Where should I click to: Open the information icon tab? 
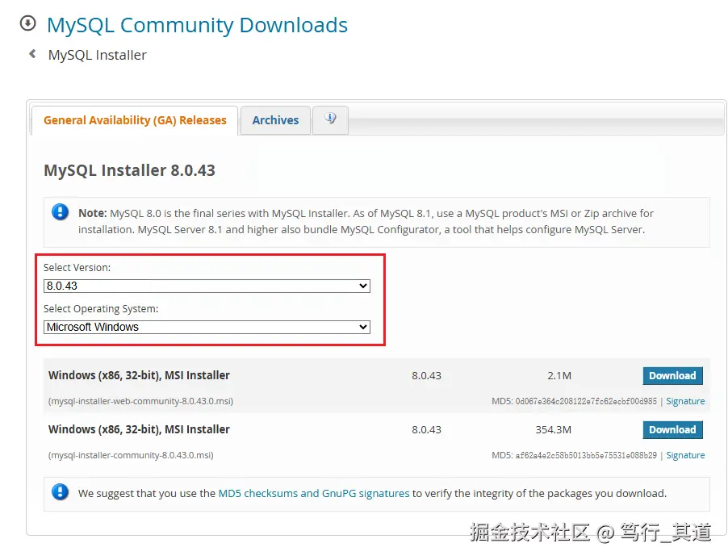(x=330, y=119)
